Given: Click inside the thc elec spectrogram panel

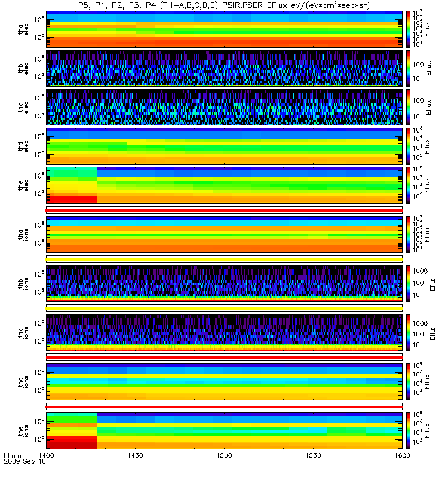Looking at the screenshot, I should (224, 108).
